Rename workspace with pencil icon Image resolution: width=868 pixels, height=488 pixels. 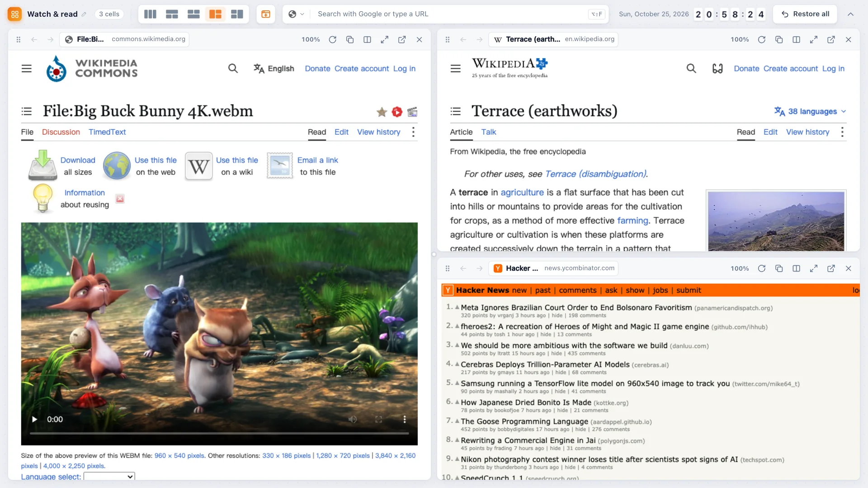click(x=84, y=14)
